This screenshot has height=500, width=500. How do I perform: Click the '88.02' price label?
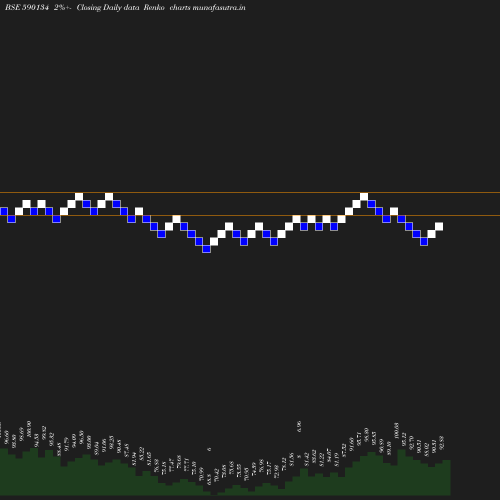426,450
